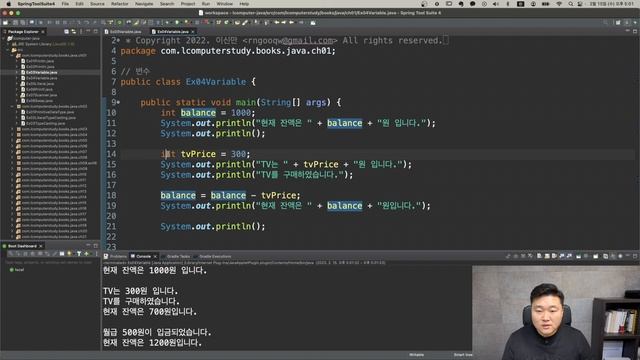
Task: Expand the JRE System Library node
Action: [x=9, y=44]
